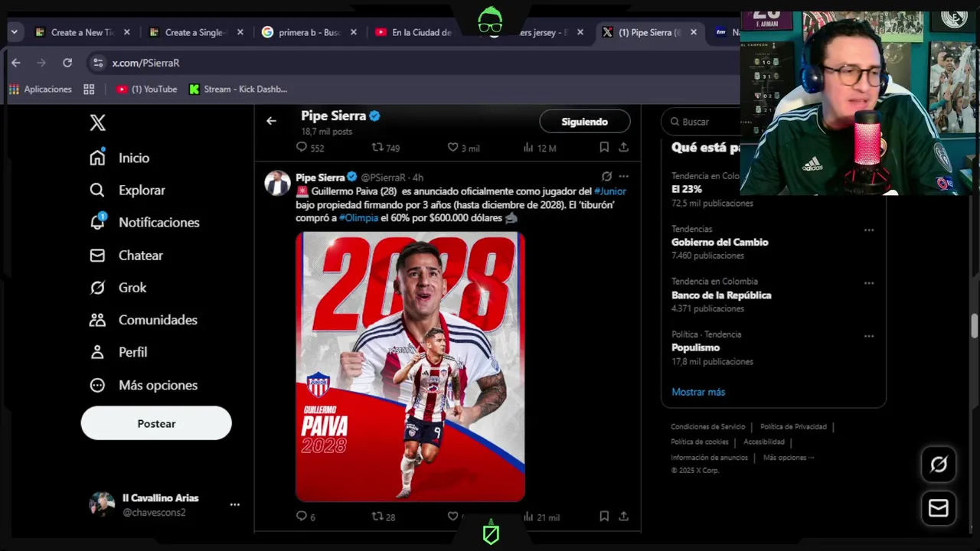Image resolution: width=980 pixels, height=551 pixels.
Task: Open Condiciones de Servicio footer link
Action: 707,427
